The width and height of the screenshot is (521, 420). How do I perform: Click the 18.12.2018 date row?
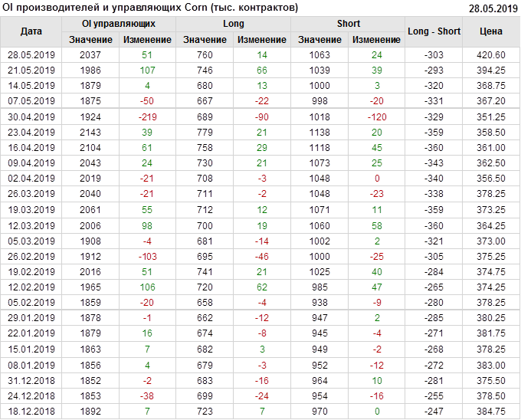[31, 412]
